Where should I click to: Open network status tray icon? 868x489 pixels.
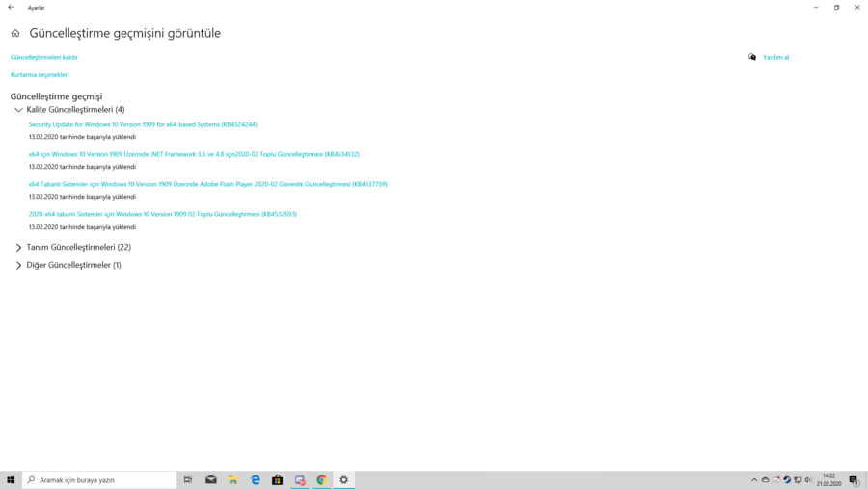click(x=798, y=480)
